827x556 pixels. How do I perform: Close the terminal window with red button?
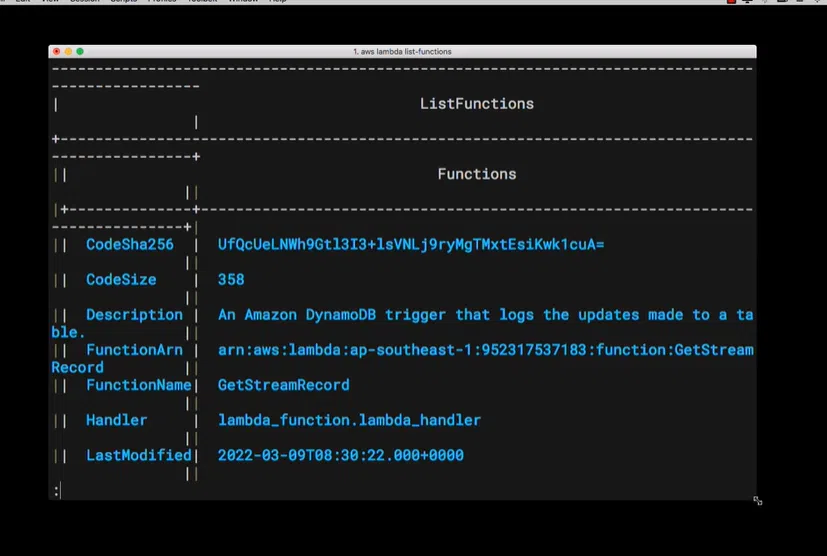click(56, 51)
